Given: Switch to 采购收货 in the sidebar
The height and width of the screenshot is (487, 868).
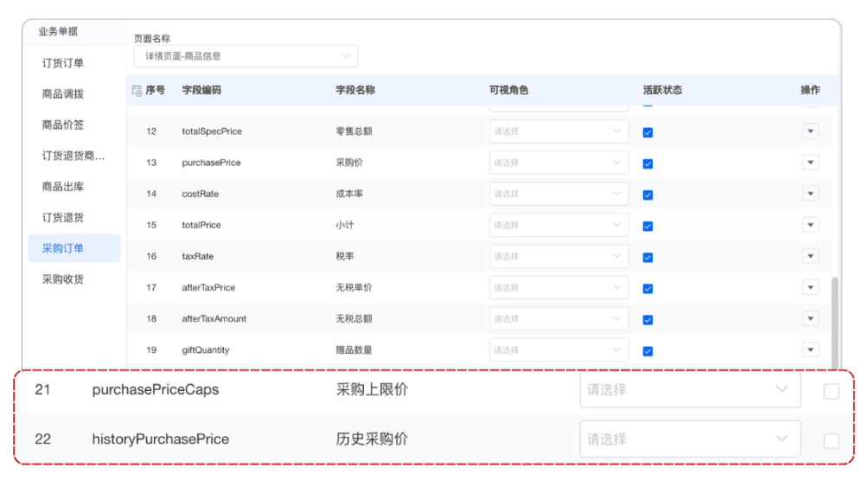Looking at the screenshot, I should 63,279.
